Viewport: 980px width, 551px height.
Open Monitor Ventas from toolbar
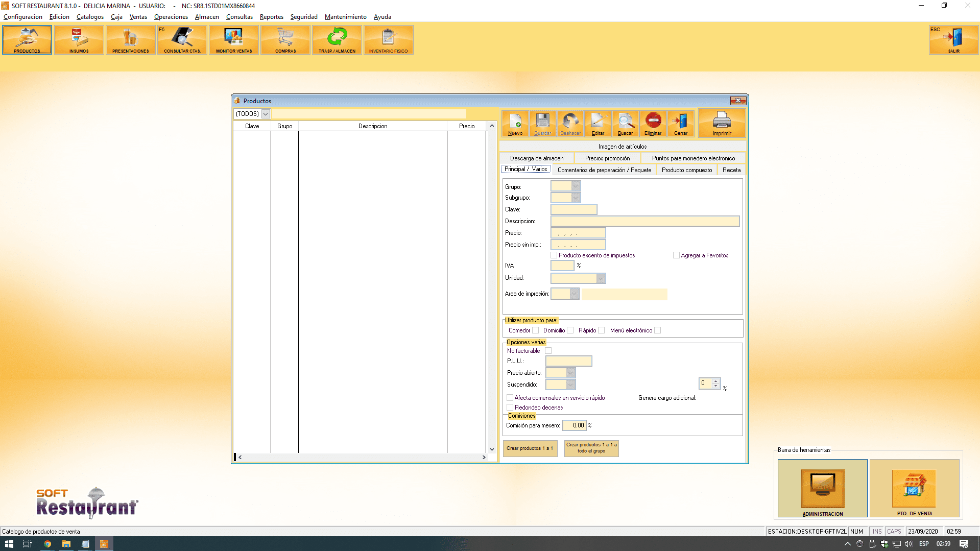tap(233, 40)
